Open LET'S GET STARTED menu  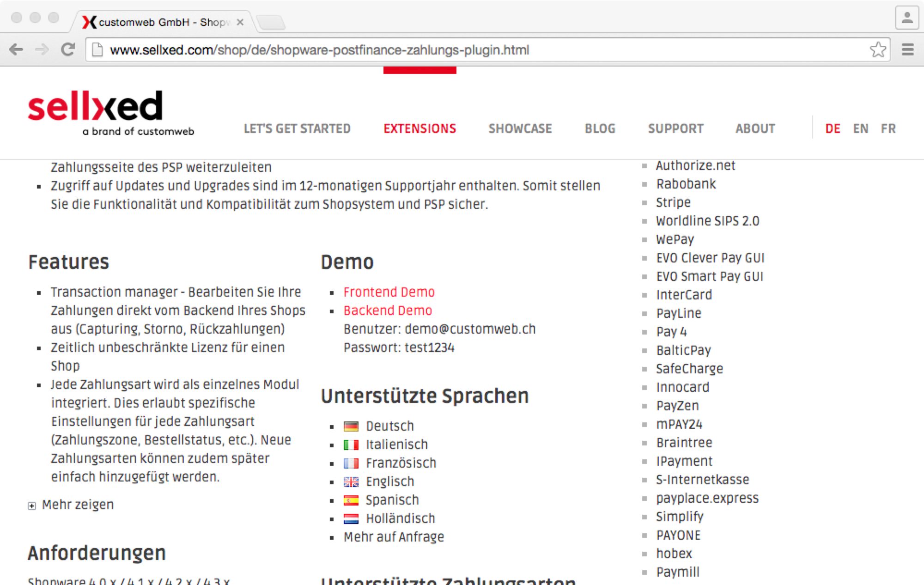click(297, 128)
